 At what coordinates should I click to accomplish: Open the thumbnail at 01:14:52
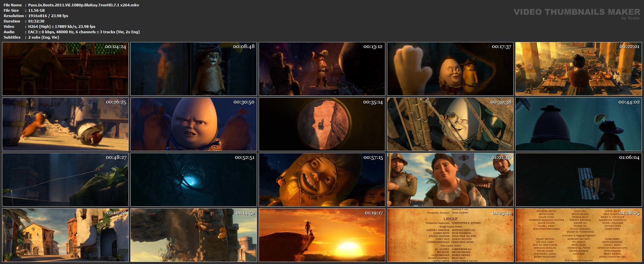point(194,235)
